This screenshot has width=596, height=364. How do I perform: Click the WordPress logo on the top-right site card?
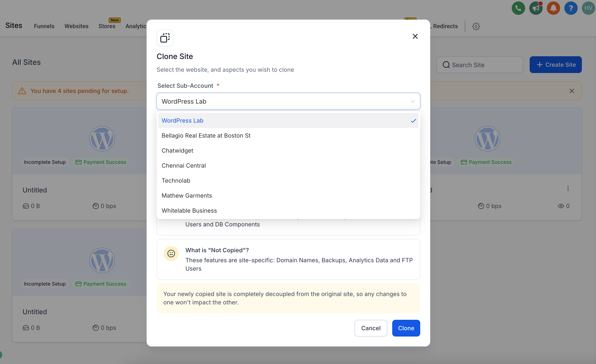[487, 139]
